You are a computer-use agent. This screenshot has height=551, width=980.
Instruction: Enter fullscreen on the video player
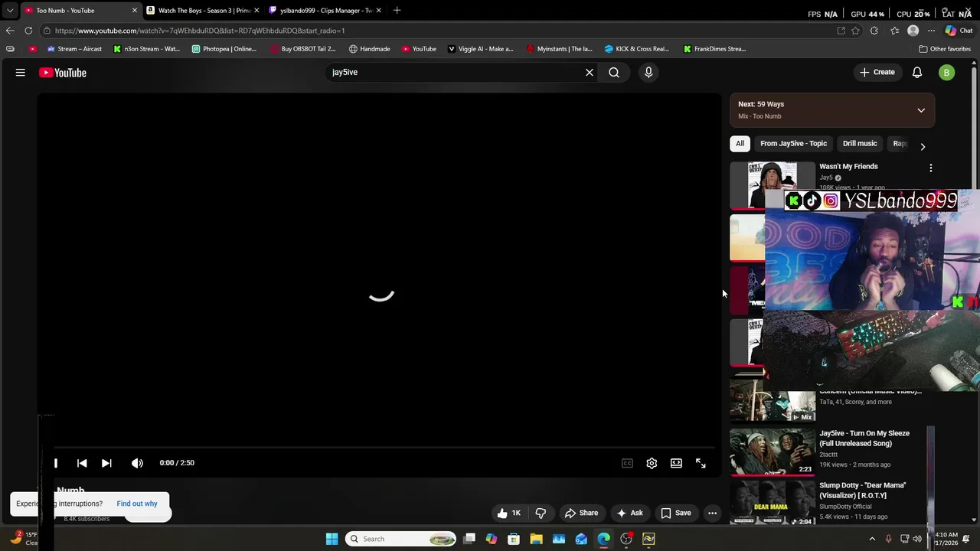[701, 463]
